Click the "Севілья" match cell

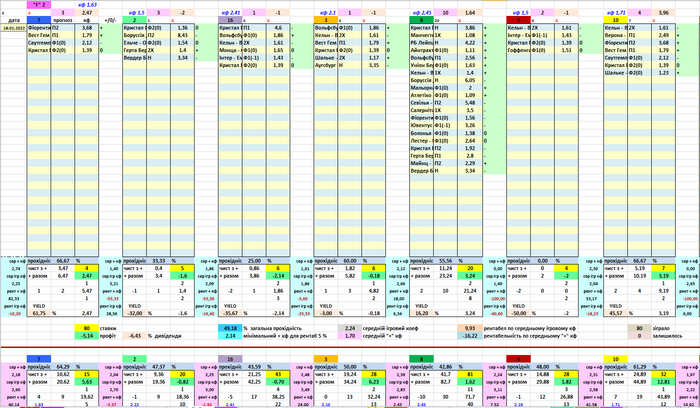click(421, 103)
